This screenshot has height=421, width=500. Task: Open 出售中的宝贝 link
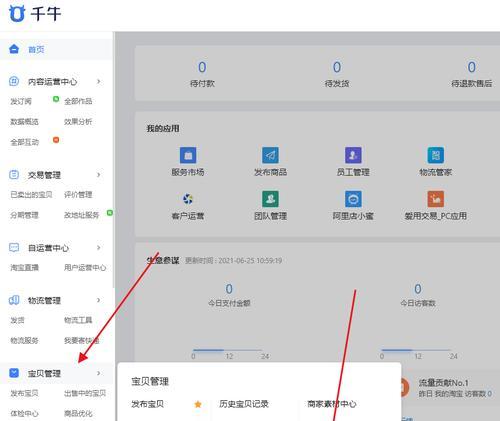[85, 394]
